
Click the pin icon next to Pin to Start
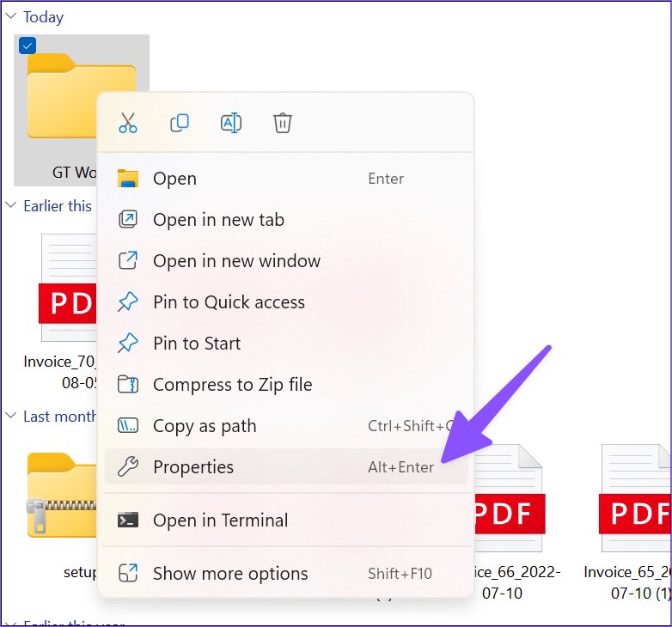pyautogui.click(x=128, y=343)
